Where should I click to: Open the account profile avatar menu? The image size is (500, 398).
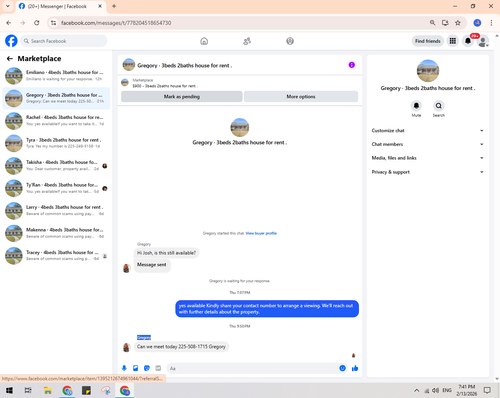pyautogui.click(x=483, y=41)
